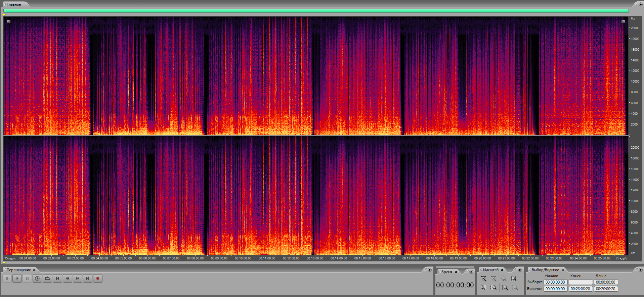Open the Выбор/Видимое panel options menu
The width and height of the screenshot is (644, 297).
(x=640, y=270)
